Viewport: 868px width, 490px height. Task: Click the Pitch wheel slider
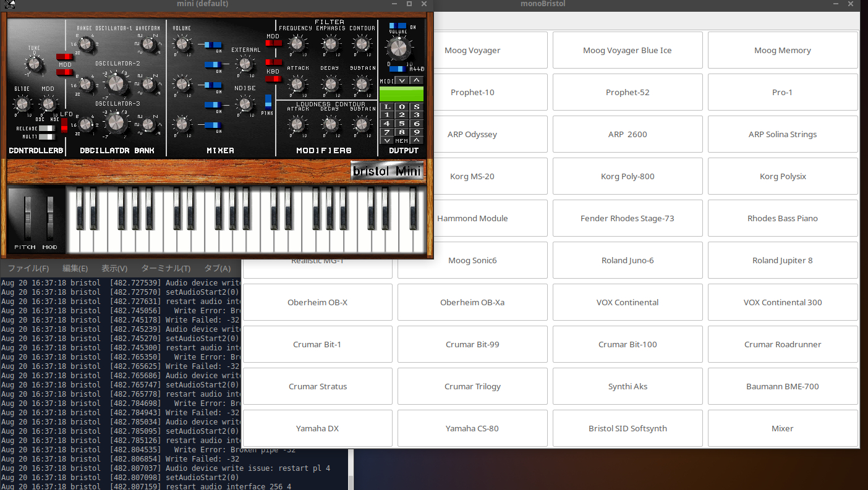point(27,218)
